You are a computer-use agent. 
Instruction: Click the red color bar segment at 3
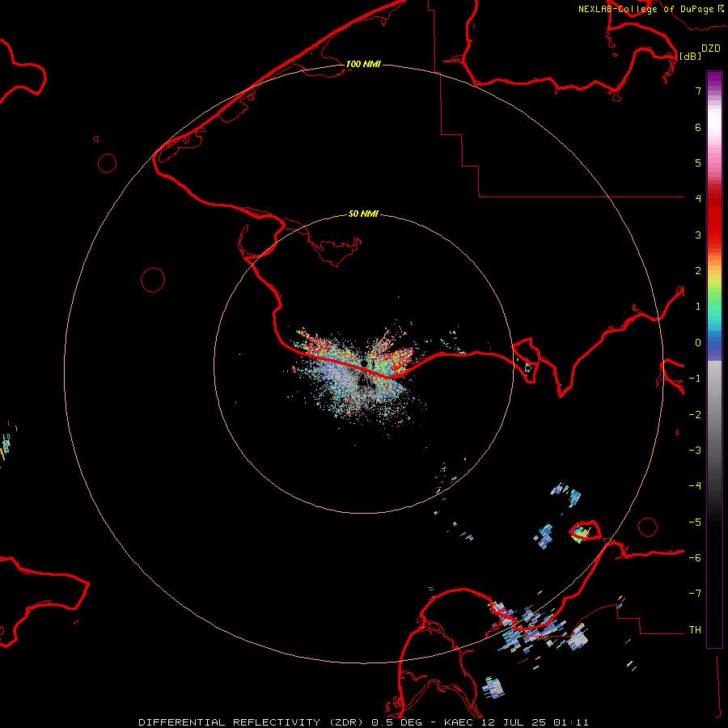click(x=714, y=235)
